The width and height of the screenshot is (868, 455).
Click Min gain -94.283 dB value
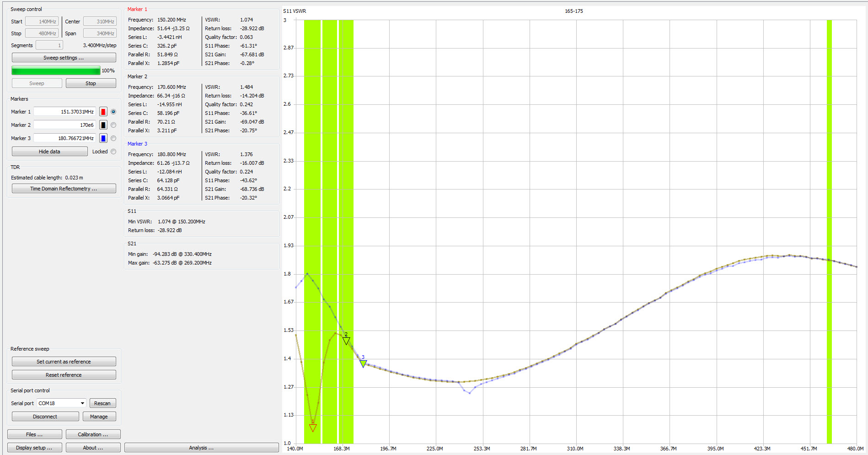coord(182,254)
